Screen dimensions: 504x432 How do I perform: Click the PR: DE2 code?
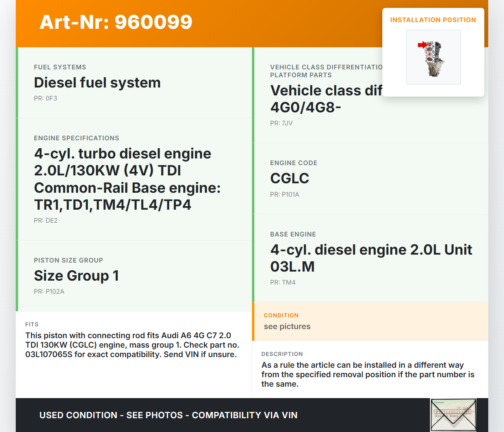[46, 220]
